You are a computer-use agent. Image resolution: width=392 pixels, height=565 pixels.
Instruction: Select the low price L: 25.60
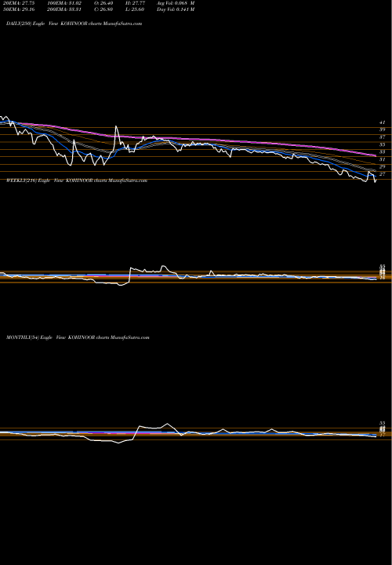coord(135,9)
